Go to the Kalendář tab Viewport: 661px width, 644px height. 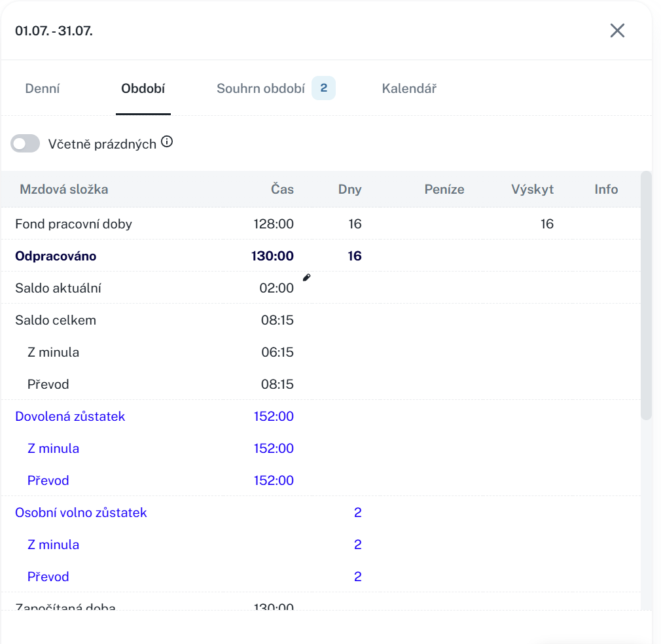[x=409, y=88]
